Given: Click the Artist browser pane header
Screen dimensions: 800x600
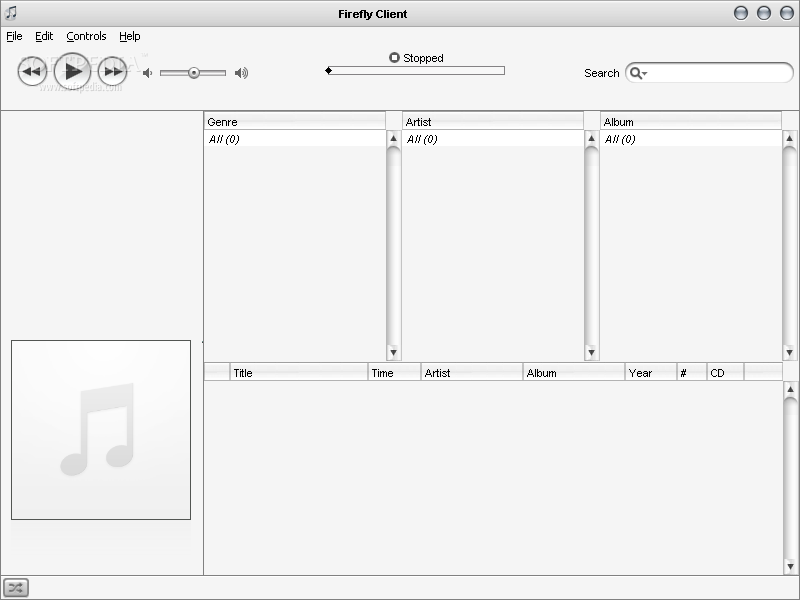Looking at the screenshot, I should point(493,121).
